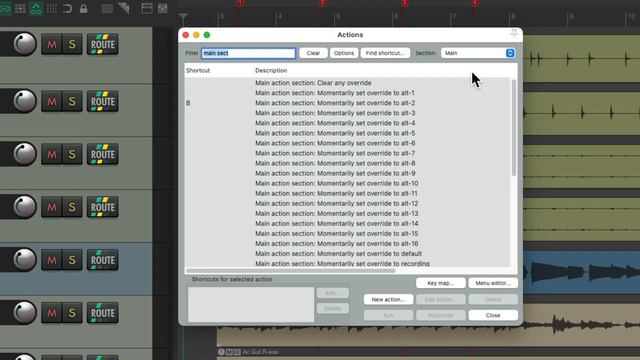Toggle the locking padlock icon

[x=83, y=8]
